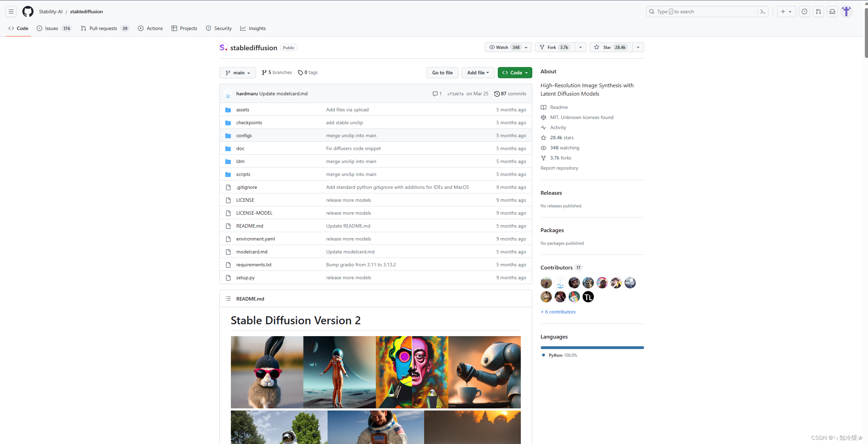Open the 'Fix diffusers code snippet' commit
This screenshot has width=868, height=444.
(x=353, y=148)
